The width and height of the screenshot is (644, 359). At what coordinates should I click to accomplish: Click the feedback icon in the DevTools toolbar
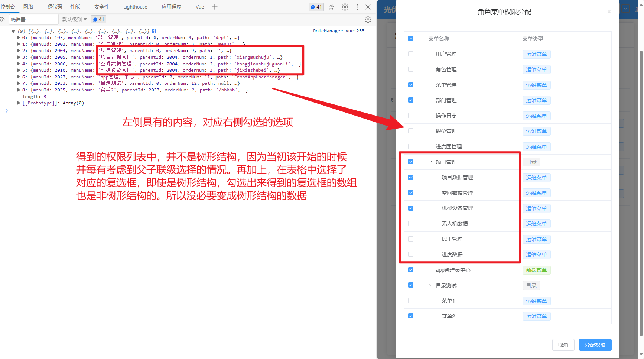(332, 7)
